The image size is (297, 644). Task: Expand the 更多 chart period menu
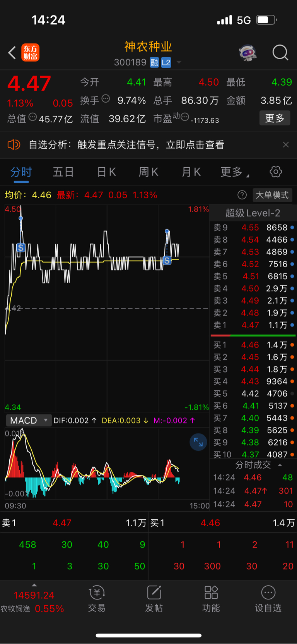click(234, 172)
